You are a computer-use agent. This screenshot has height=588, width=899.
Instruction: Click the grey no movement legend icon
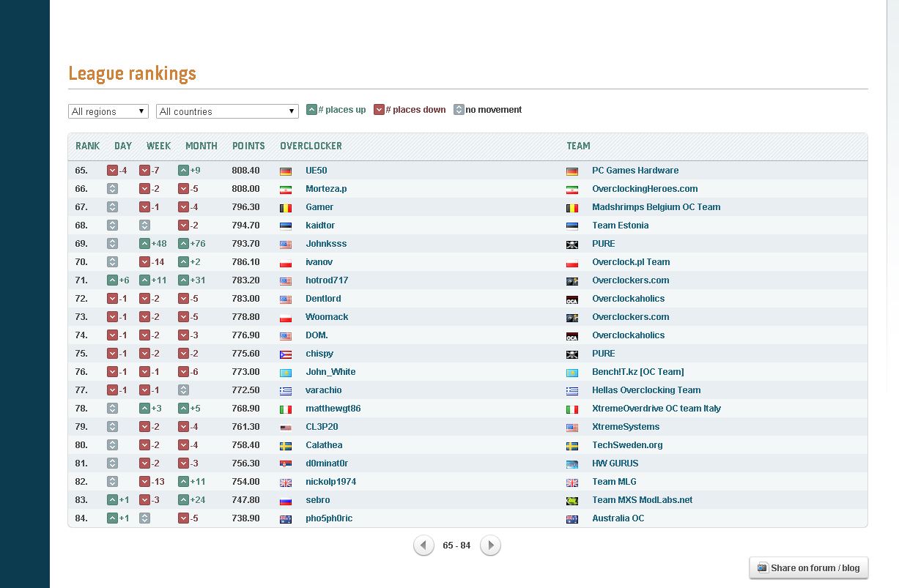459,110
